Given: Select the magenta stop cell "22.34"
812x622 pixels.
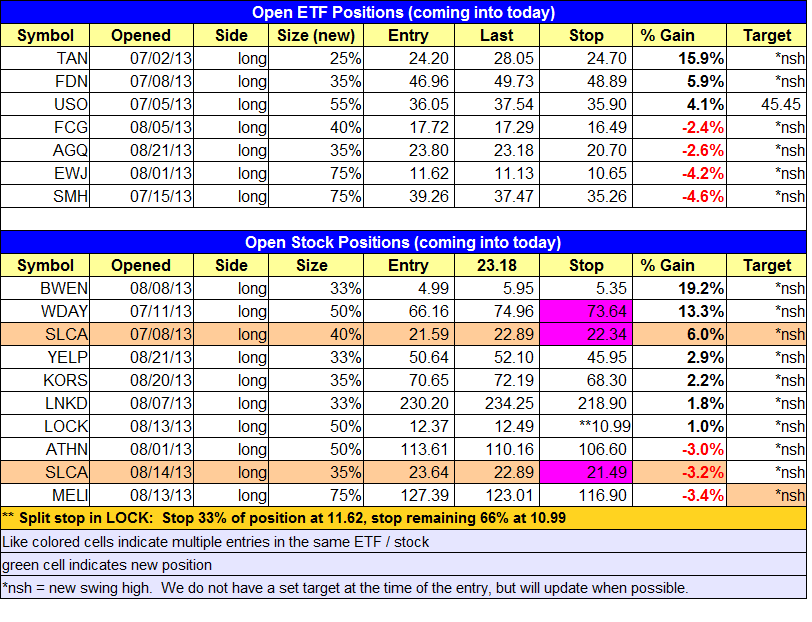Looking at the screenshot, I should 586,334.
